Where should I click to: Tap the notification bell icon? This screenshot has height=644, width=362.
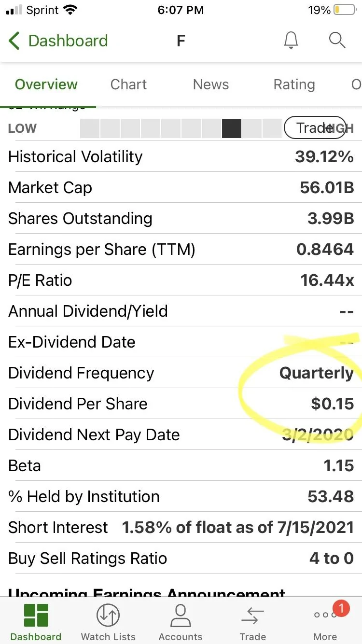point(291,41)
